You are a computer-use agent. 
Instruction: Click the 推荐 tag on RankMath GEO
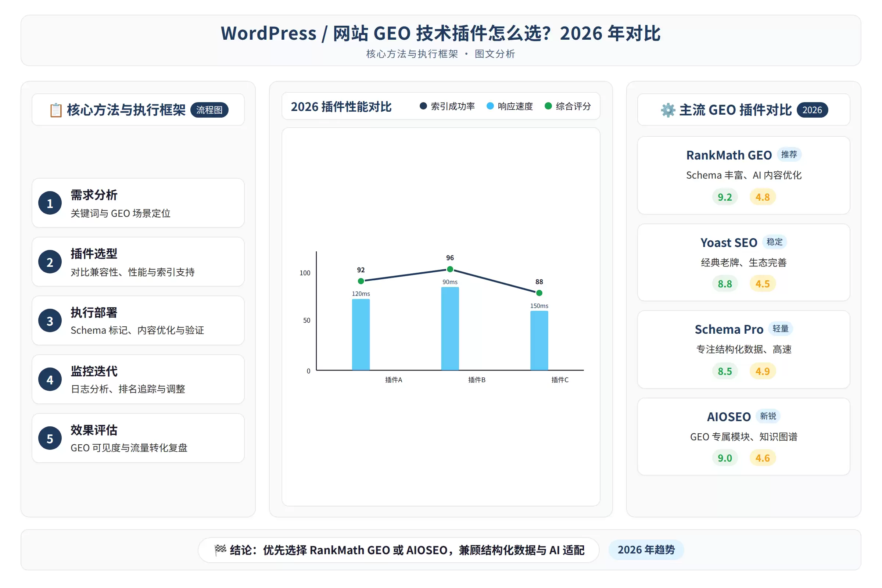coord(789,154)
